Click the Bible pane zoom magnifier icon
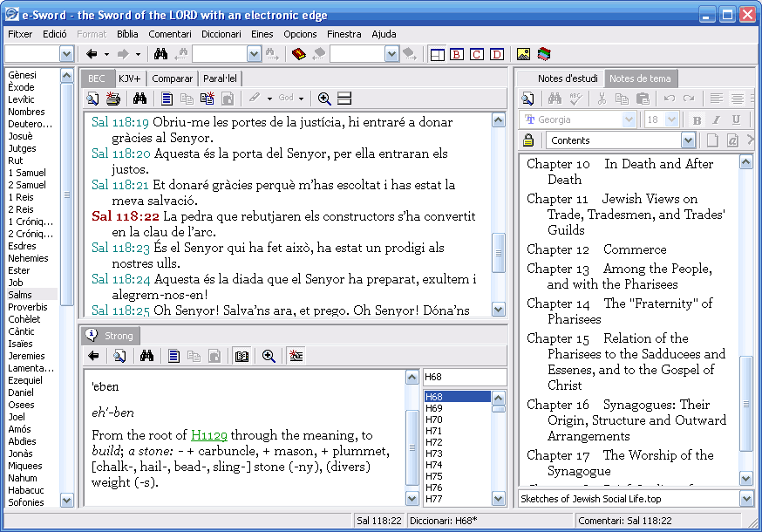Viewport: 762px width, 532px height. click(x=324, y=99)
